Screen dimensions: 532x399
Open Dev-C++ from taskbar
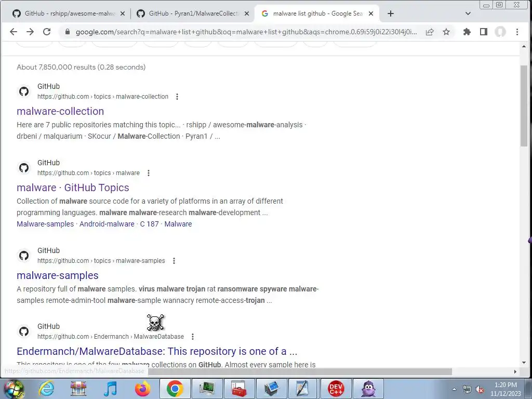point(336,389)
